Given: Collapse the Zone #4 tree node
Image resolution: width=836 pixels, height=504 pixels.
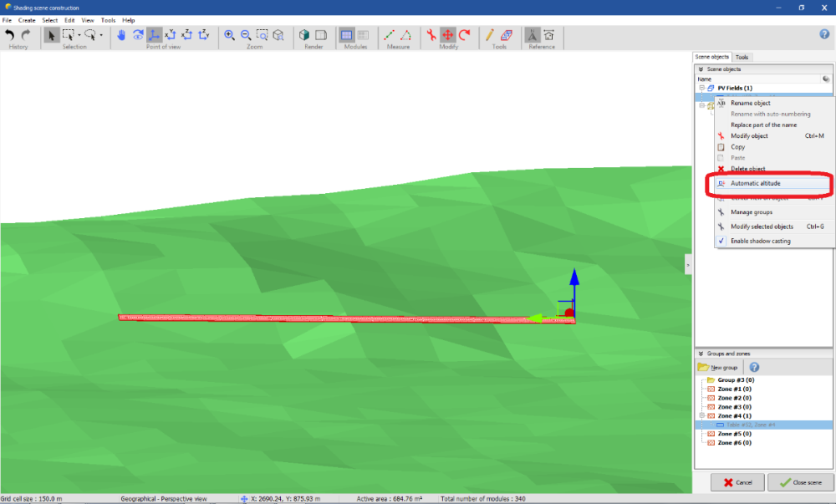Looking at the screenshot, I should click(702, 415).
